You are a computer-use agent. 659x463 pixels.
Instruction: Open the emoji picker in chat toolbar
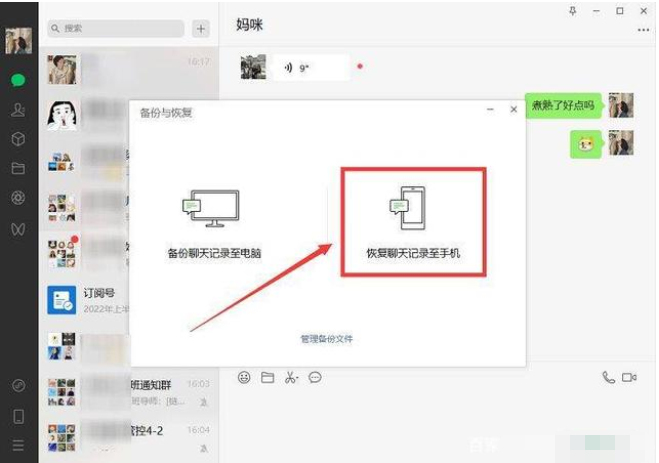click(x=244, y=377)
